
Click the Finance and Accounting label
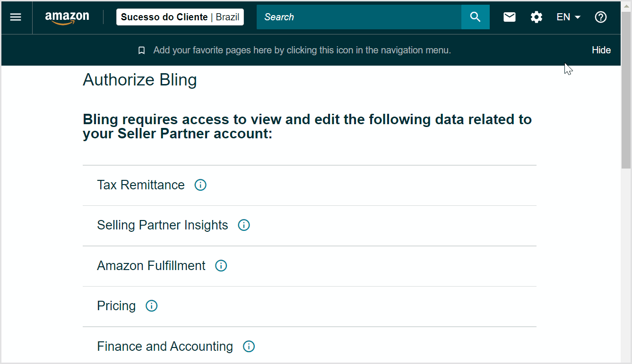coord(165,347)
